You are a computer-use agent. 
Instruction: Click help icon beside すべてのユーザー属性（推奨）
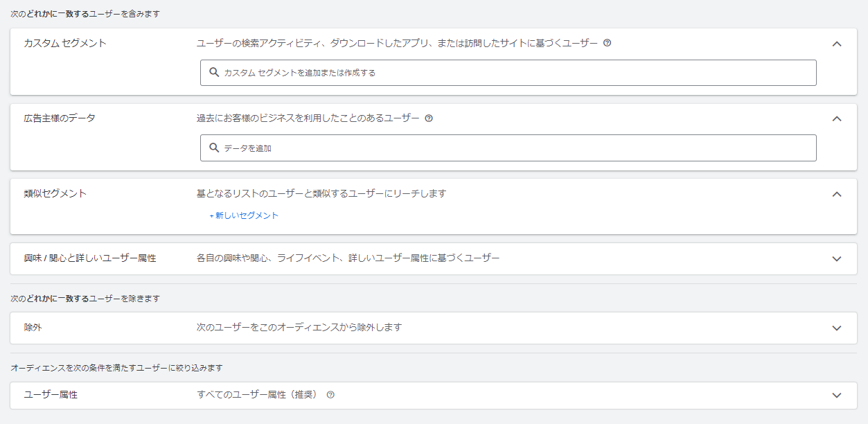[x=330, y=395]
